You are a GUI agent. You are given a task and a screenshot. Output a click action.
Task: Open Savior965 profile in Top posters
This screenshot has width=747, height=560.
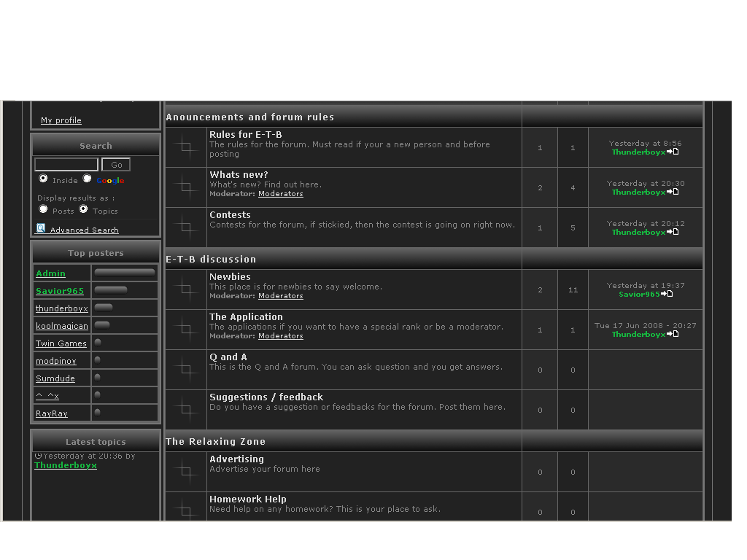point(60,291)
